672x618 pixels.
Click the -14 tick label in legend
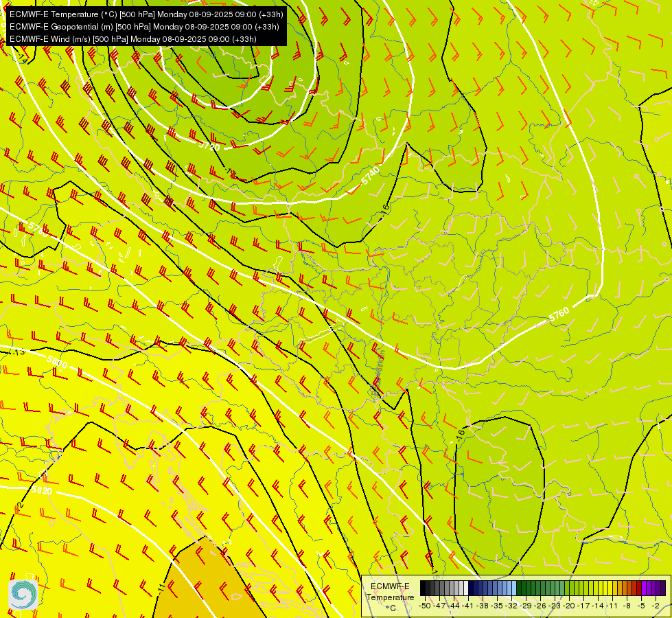[598, 606]
